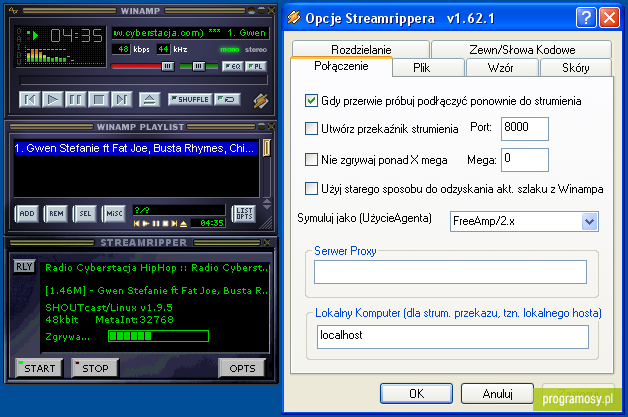The image size is (628, 417).
Task: Click mini next button in playlist
Action: point(174,224)
